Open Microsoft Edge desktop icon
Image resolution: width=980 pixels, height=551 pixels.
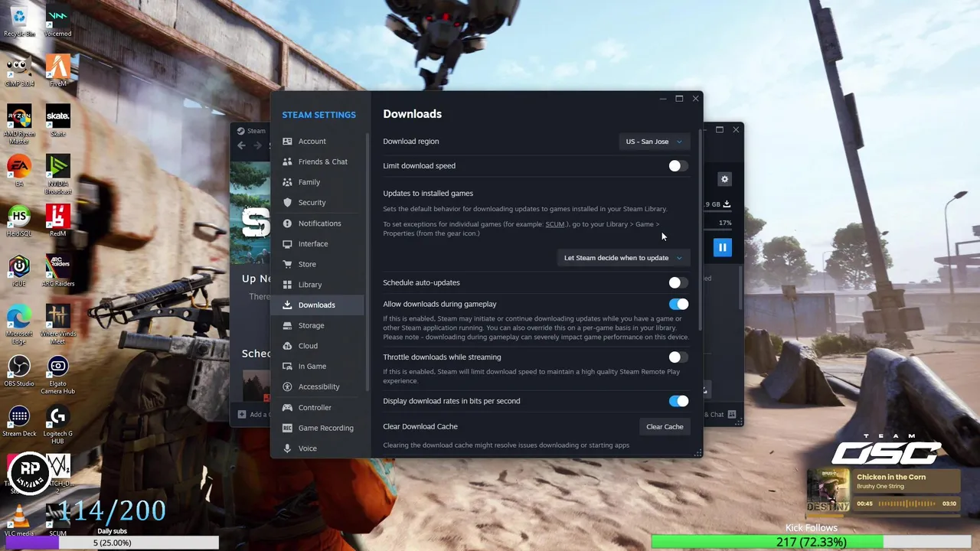tap(19, 324)
